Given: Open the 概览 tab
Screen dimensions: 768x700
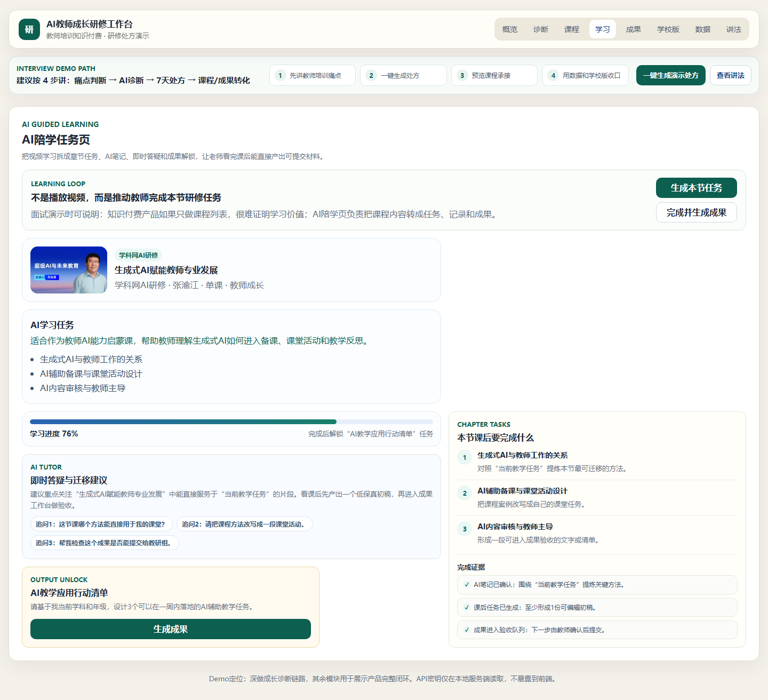Looking at the screenshot, I should pos(510,29).
